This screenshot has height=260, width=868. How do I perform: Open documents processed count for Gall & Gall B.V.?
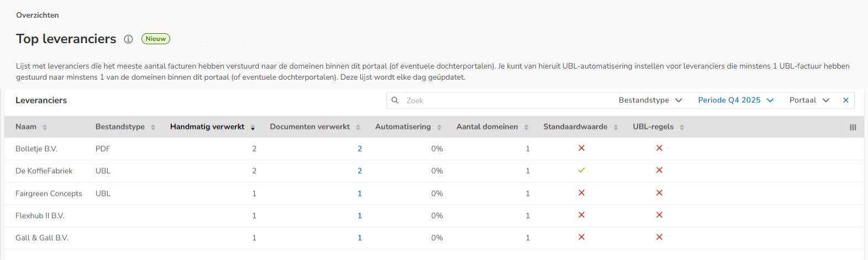tap(360, 238)
